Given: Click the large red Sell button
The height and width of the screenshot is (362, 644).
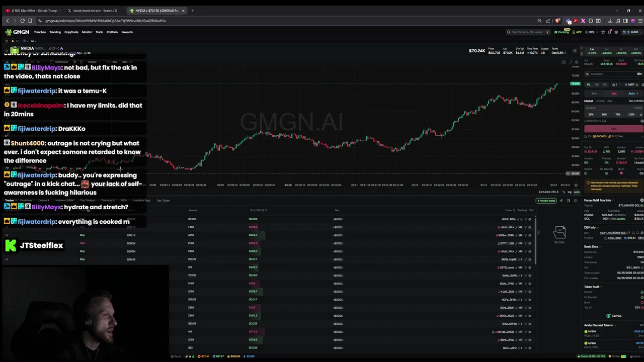Looking at the screenshot, I should point(614,129).
